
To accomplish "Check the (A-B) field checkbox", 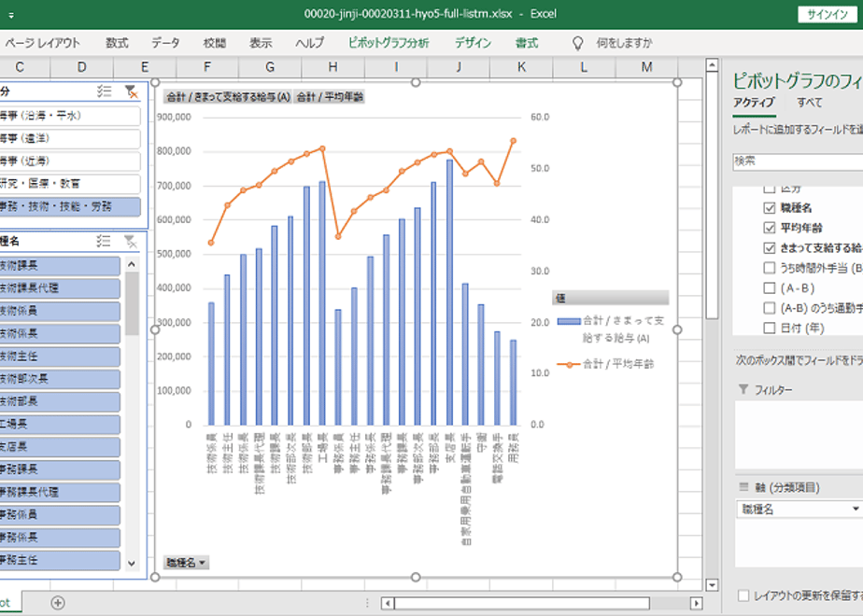I will [x=770, y=288].
